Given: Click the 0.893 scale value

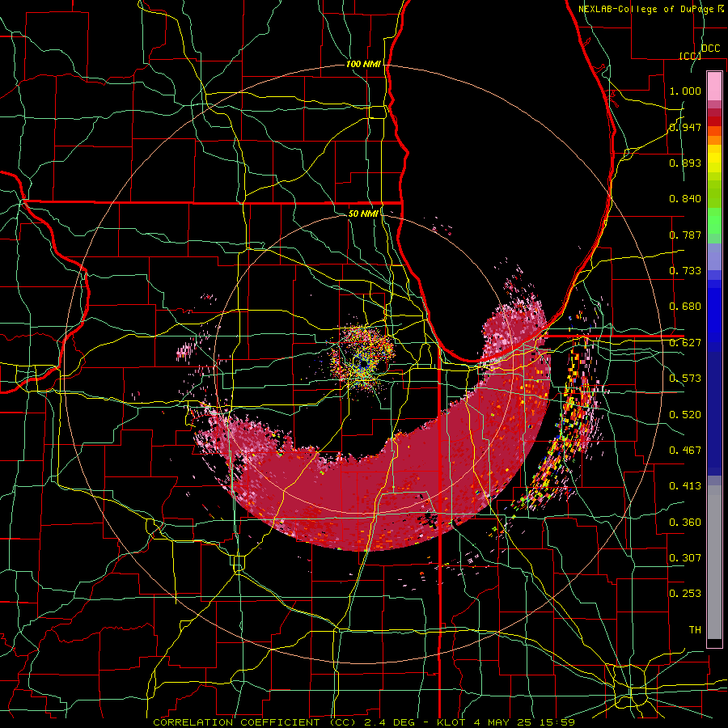Looking at the screenshot, I should 685,163.
